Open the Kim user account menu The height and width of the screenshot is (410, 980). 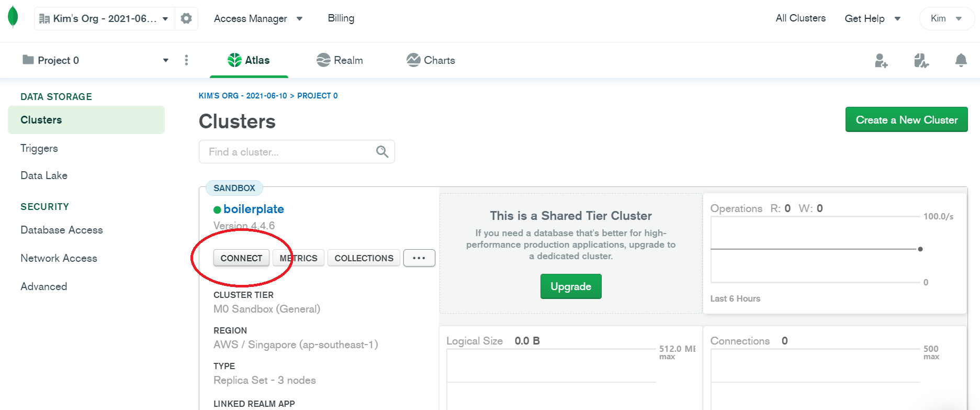click(947, 19)
